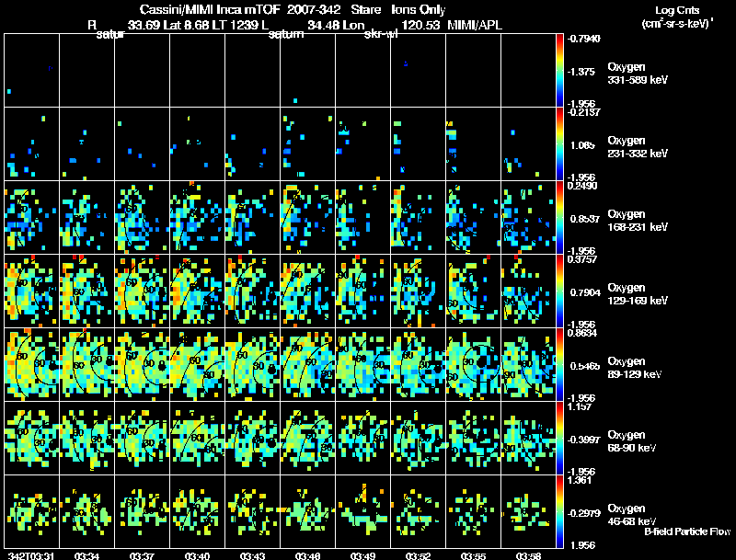Open the 68-90 keV image panel at 03:37
Screen dimensions: 736x560
tap(142, 438)
